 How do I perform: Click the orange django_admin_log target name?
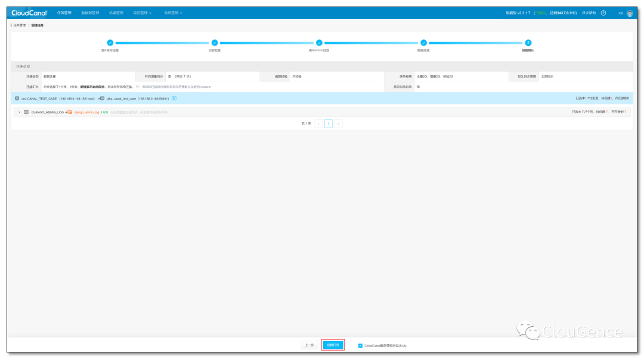(x=86, y=112)
